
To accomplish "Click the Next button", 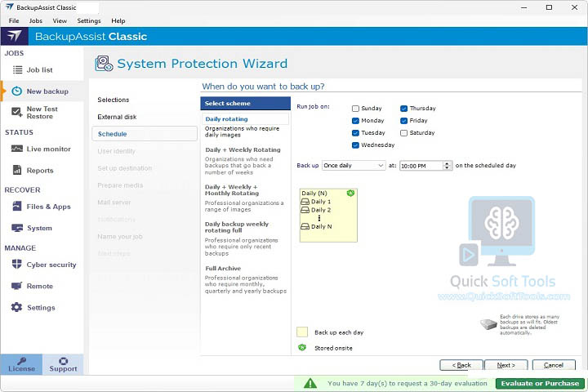I will pyautogui.click(x=506, y=365).
